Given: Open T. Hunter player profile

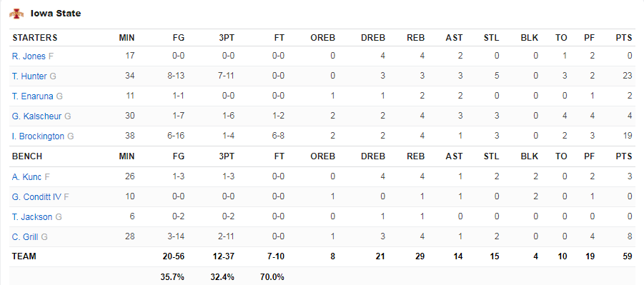Looking at the screenshot, I should [x=29, y=76].
